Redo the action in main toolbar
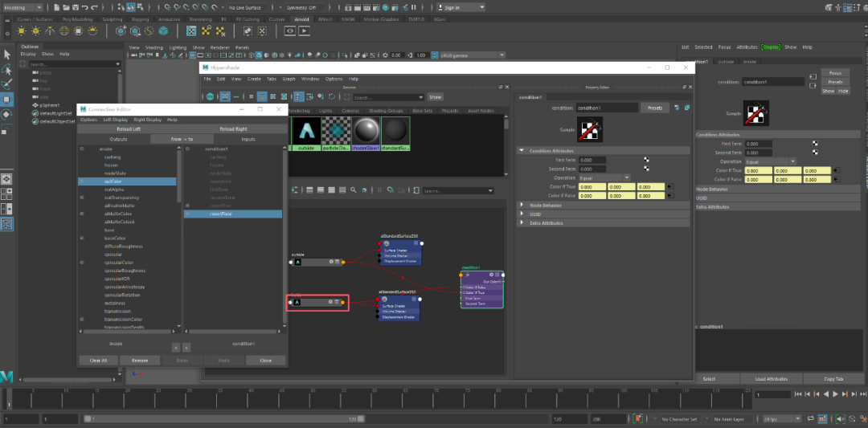The height and width of the screenshot is (428, 868). (93, 8)
